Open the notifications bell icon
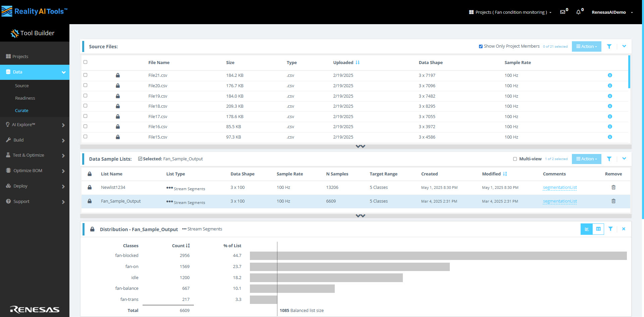 578,12
